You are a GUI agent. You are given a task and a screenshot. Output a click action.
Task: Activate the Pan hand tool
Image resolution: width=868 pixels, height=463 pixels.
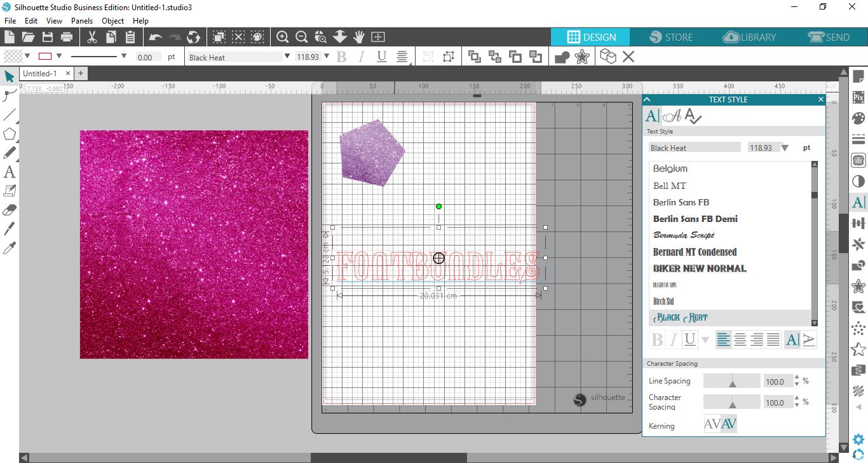359,37
